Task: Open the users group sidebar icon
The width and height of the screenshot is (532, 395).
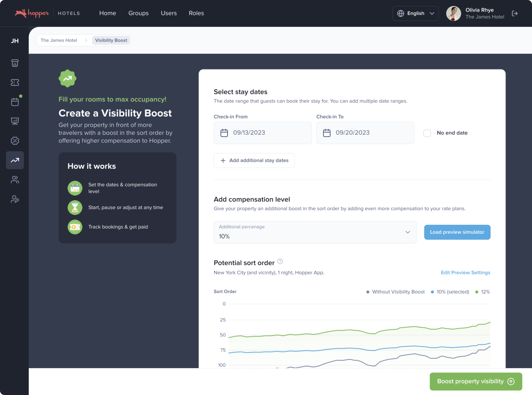Action: [x=15, y=180]
